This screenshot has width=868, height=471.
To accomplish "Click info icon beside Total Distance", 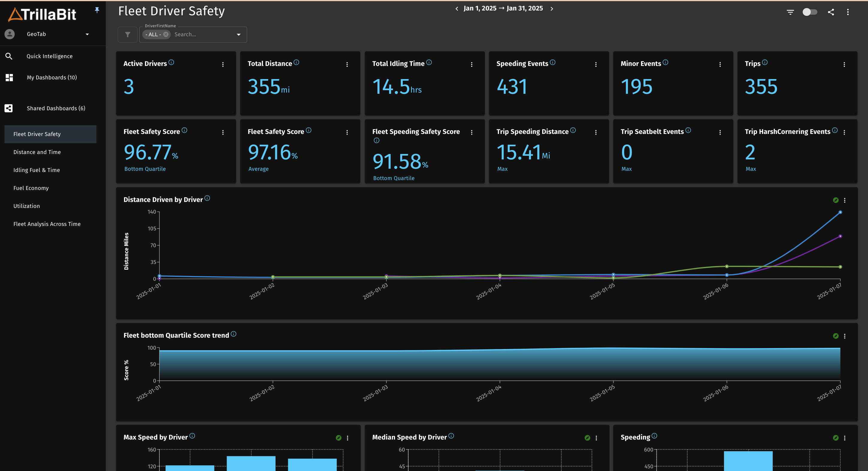I will [296, 62].
